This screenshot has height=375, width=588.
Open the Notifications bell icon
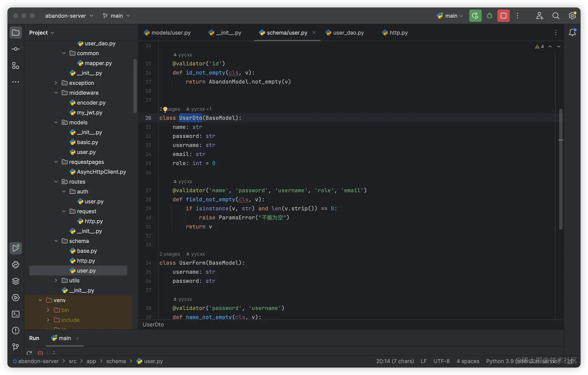[x=572, y=33]
